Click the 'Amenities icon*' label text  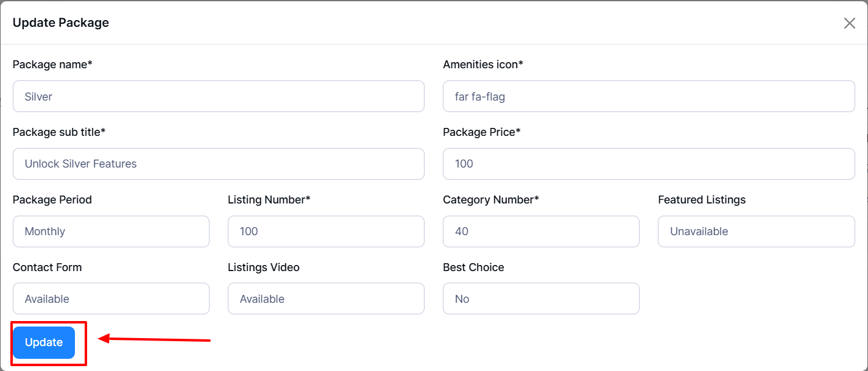coord(483,65)
